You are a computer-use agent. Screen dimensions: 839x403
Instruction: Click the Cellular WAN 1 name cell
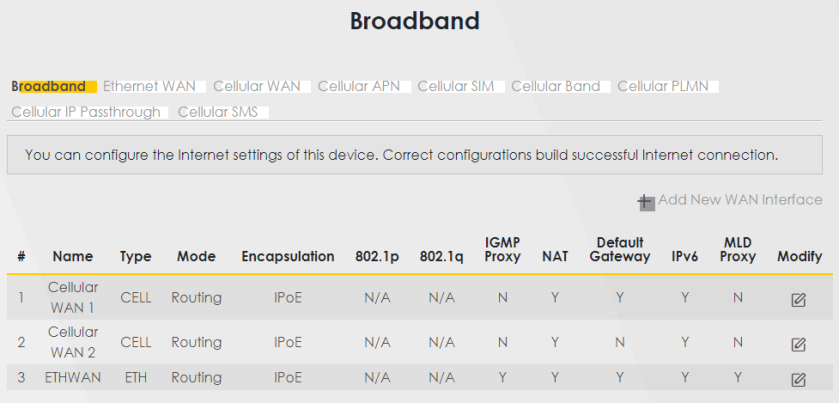click(72, 297)
